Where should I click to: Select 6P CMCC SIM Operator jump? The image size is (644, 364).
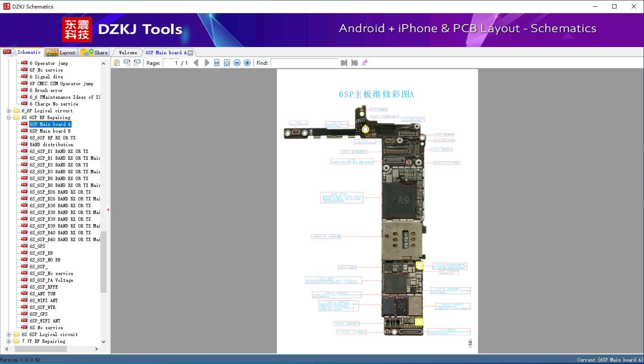click(x=61, y=83)
